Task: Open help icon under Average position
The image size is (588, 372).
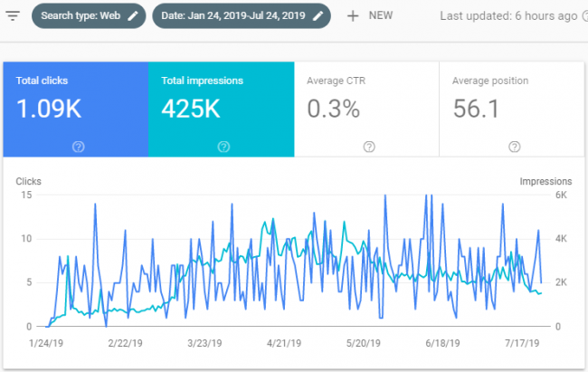Action: point(515,147)
